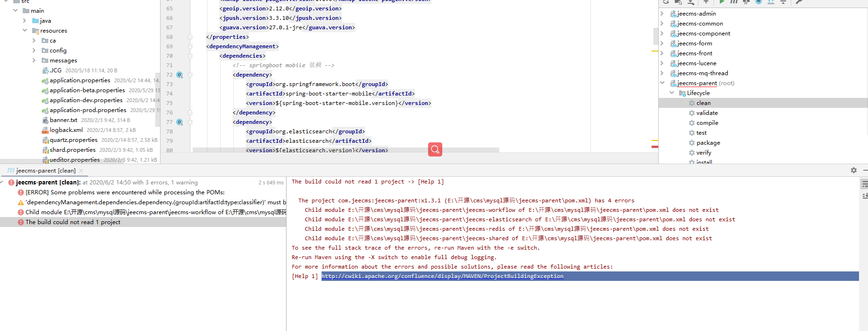Collapse the resources folder

point(25,30)
